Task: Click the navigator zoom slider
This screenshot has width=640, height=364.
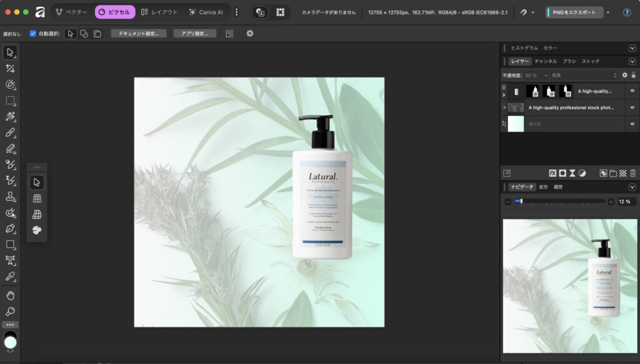Action: [559, 201]
